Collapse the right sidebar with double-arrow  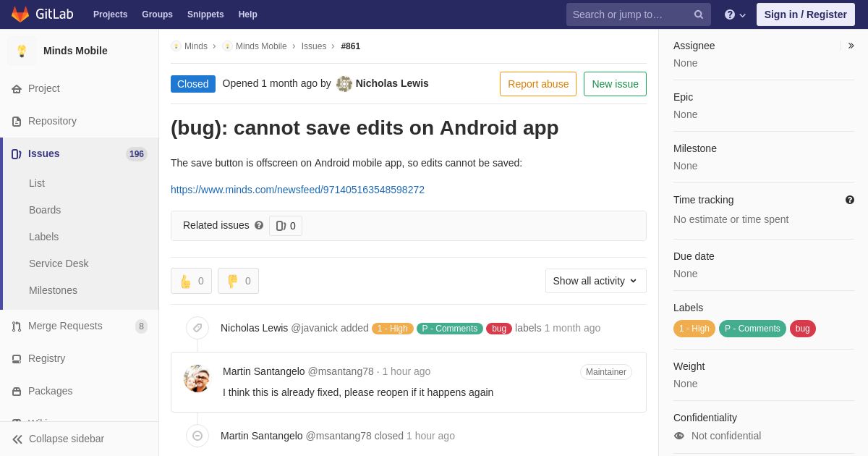point(851,46)
